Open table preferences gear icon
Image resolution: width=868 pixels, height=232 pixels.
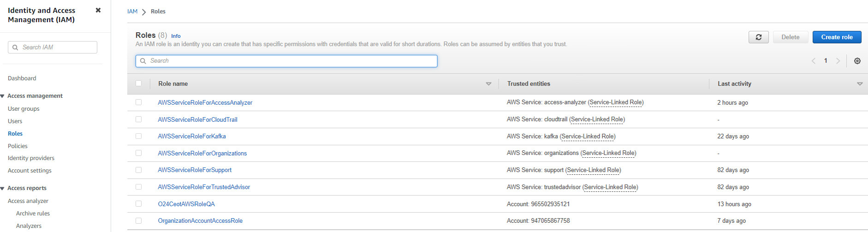857,61
